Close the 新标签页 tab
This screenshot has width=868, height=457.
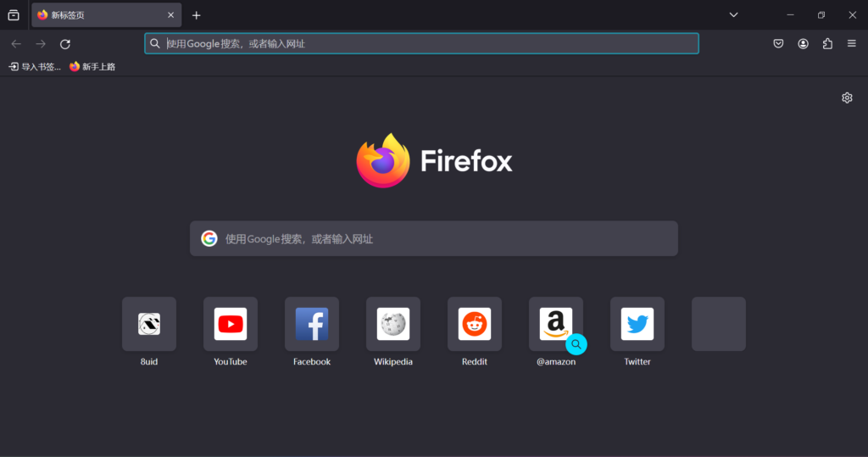click(170, 15)
